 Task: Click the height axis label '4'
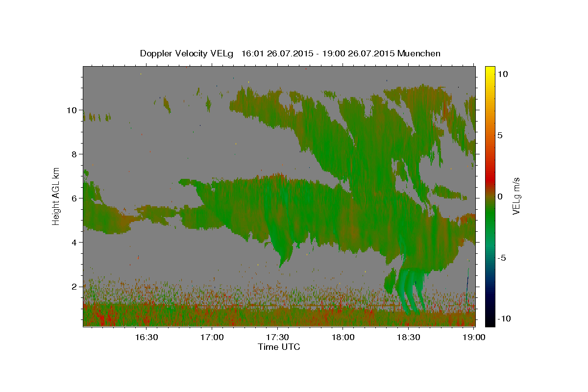click(74, 242)
